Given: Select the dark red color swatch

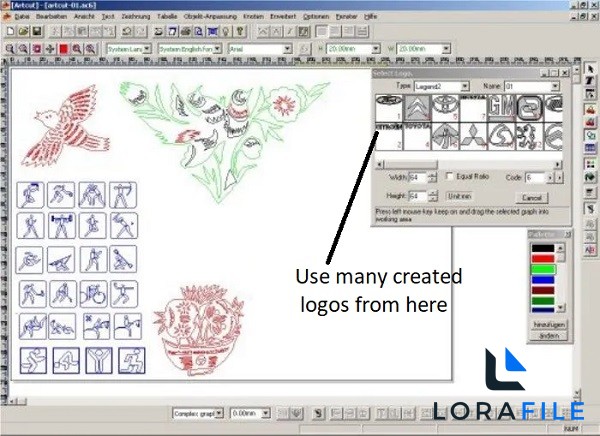Looking at the screenshot, I should [x=543, y=290].
